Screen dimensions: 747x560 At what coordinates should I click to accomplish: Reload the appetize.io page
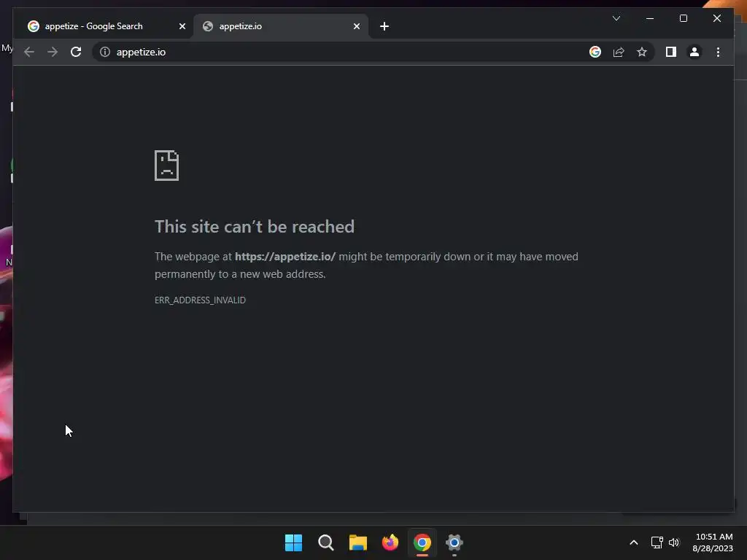pyautogui.click(x=76, y=52)
